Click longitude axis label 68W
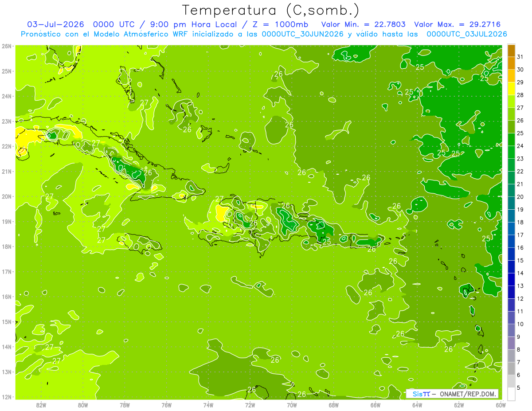This screenshot has height=411, width=532. point(334,405)
